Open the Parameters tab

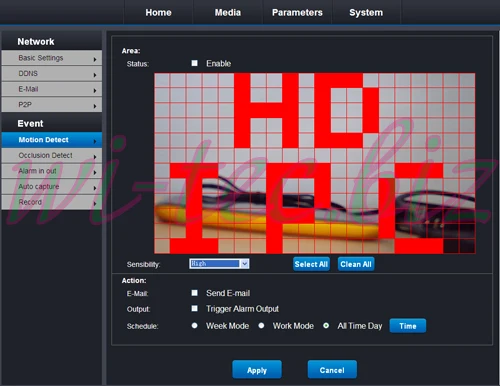(x=297, y=12)
